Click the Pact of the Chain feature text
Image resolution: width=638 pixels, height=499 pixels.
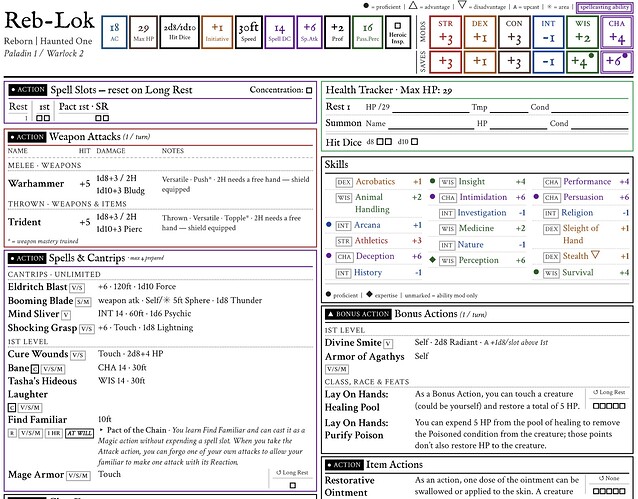202,446
